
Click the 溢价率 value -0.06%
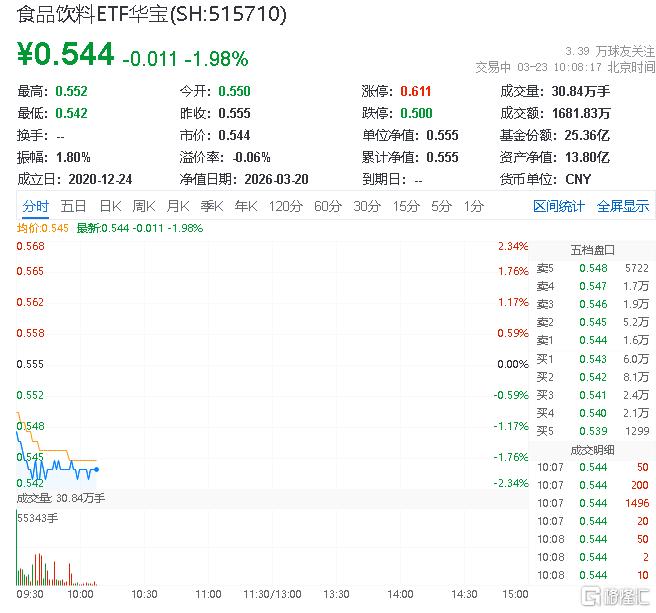252,157
